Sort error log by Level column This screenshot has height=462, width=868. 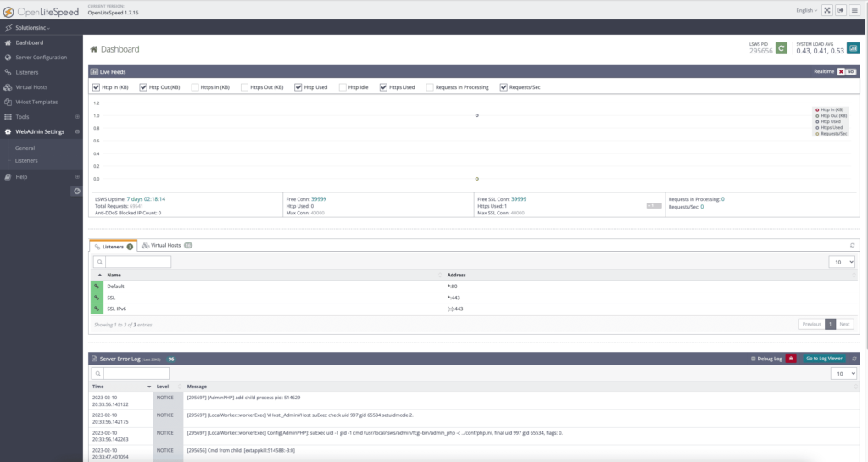(168, 387)
